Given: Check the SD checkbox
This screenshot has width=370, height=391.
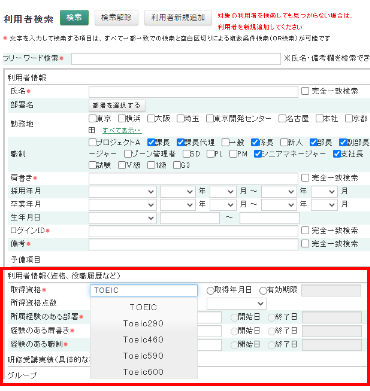Looking at the screenshot, I should 186,154.
